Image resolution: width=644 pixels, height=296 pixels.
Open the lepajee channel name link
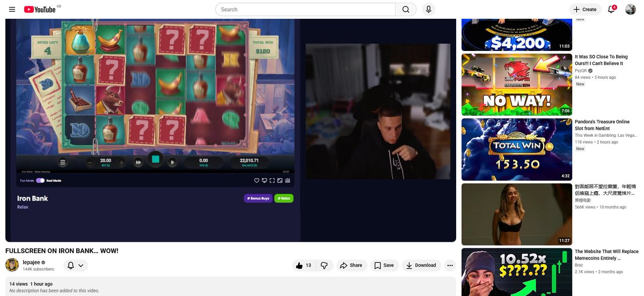pyautogui.click(x=32, y=262)
